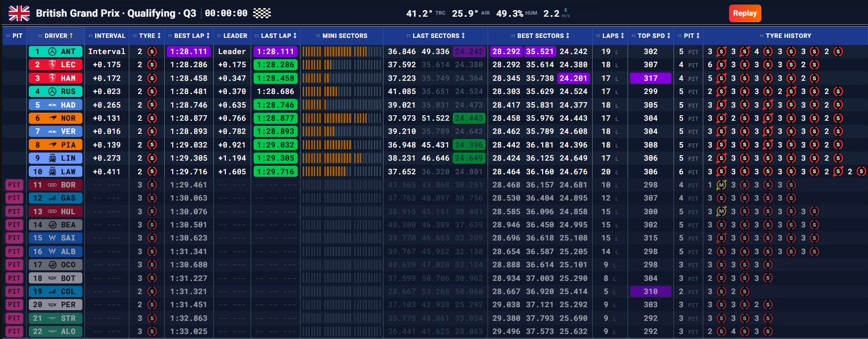Click the purple 317 top speed cell
Viewport: 868px width, 339px height.
pos(651,78)
